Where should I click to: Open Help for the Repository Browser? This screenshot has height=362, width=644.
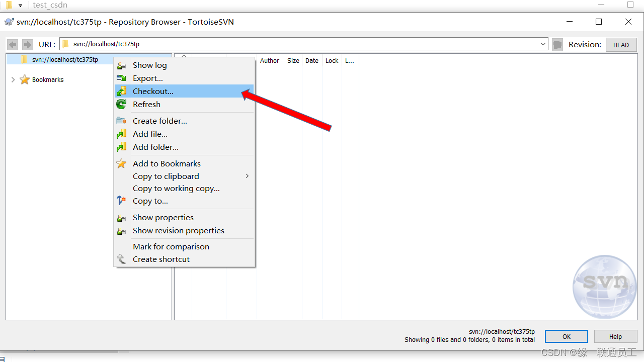615,336
